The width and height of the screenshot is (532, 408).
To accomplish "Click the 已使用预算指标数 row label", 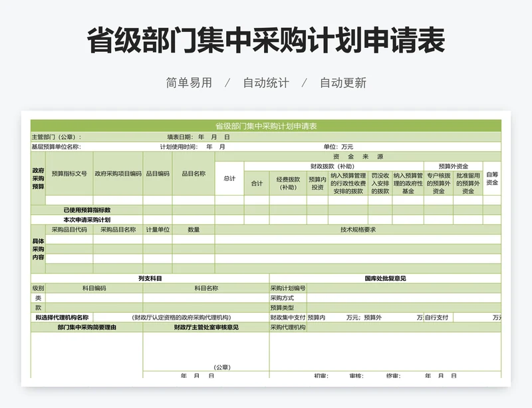I will coord(87,210).
